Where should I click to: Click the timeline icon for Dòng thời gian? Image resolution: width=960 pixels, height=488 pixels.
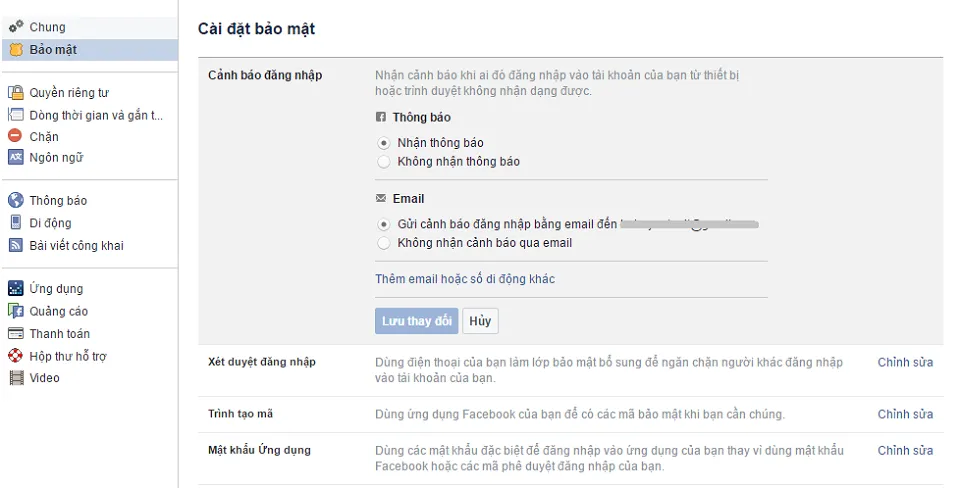click(x=16, y=114)
